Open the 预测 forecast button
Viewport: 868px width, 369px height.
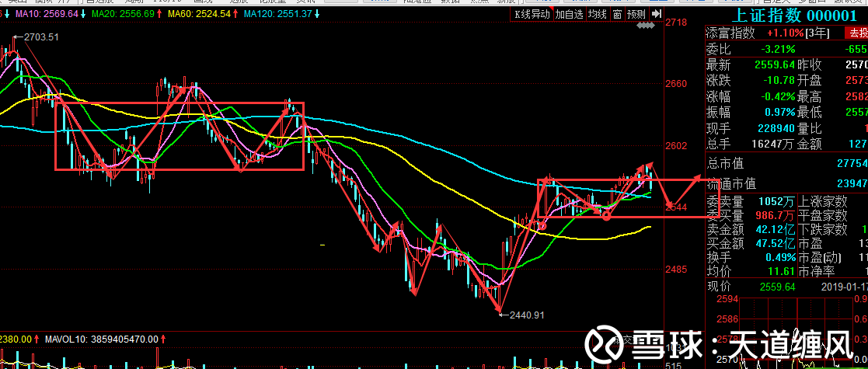point(637,15)
